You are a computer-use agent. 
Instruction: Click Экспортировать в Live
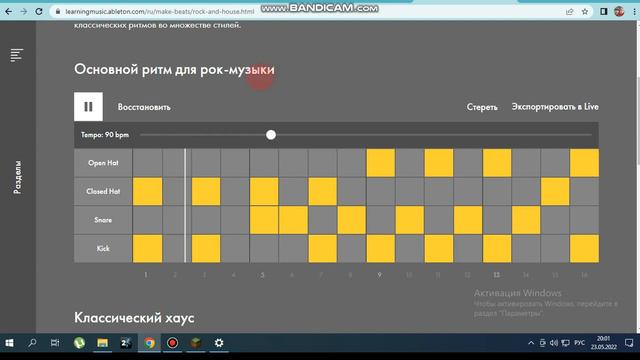[x=555, y=107]
